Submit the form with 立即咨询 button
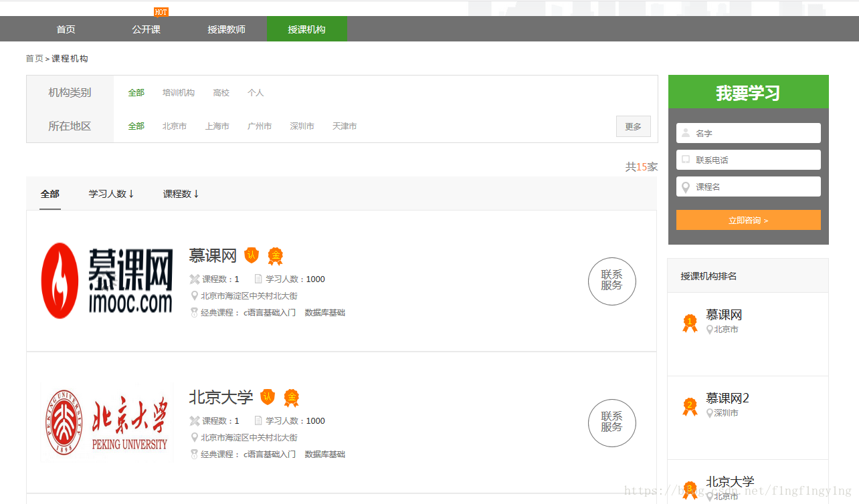Viewport: 859px width, 504px height. tap(749, 220)
